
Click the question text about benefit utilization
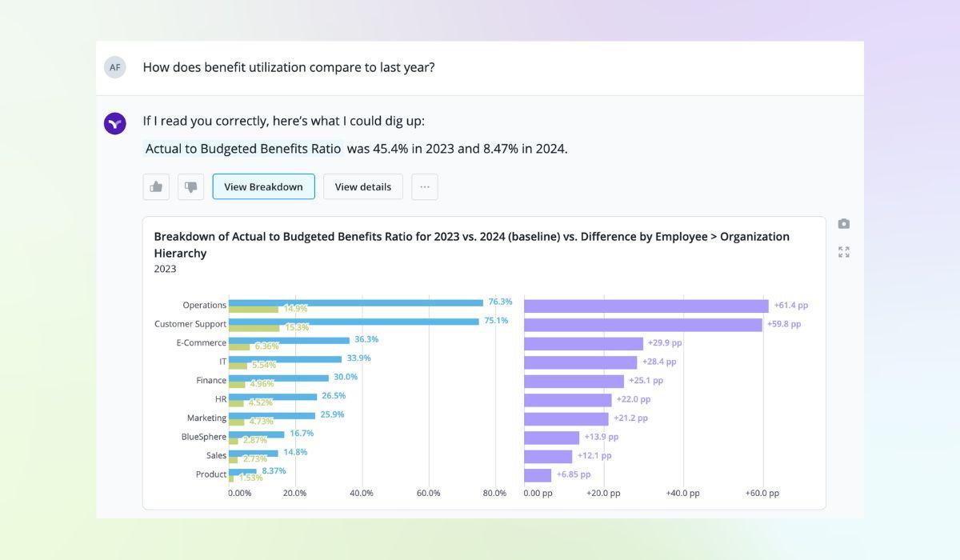coord(289,67)
